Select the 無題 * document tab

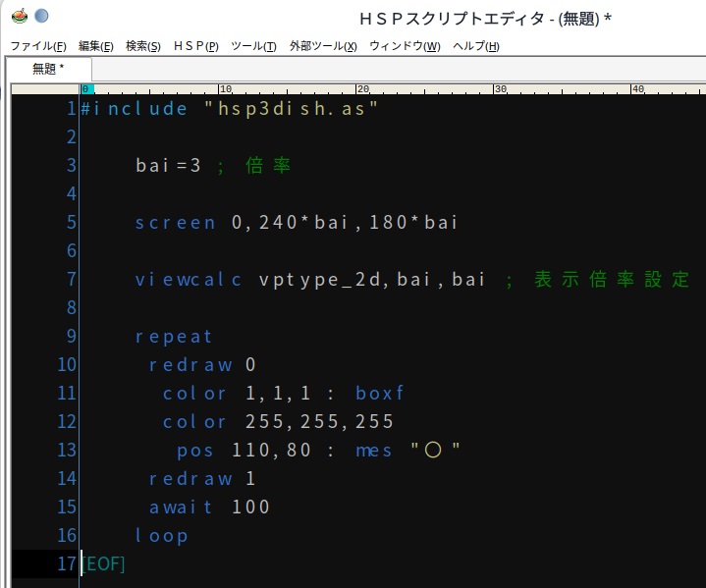(x=49, y=69)
